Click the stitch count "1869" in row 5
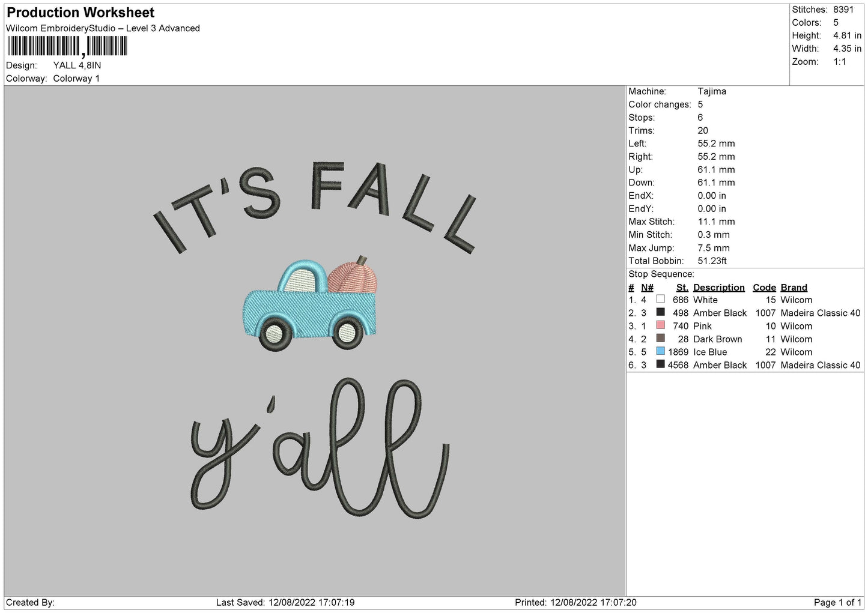Image resolution: width=868 pixels, height=613 pixels. 678,352
